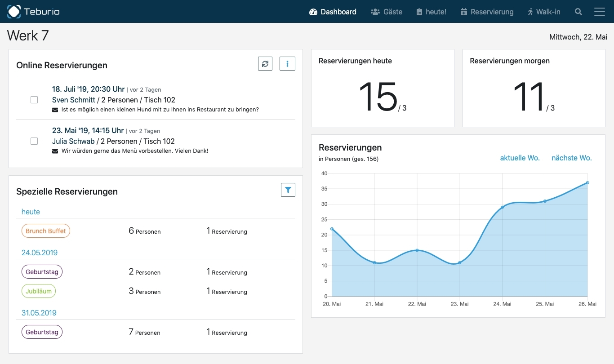Image resolution: width=614 pixels, height=364 pixels.
Task: Click the 26. Mai data point on chart
Action: click(x=587, y=182)
